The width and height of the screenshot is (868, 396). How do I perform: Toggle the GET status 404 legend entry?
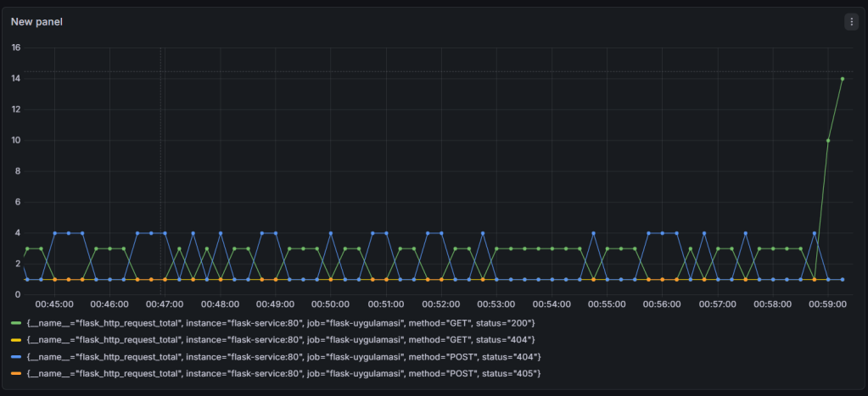280,339
